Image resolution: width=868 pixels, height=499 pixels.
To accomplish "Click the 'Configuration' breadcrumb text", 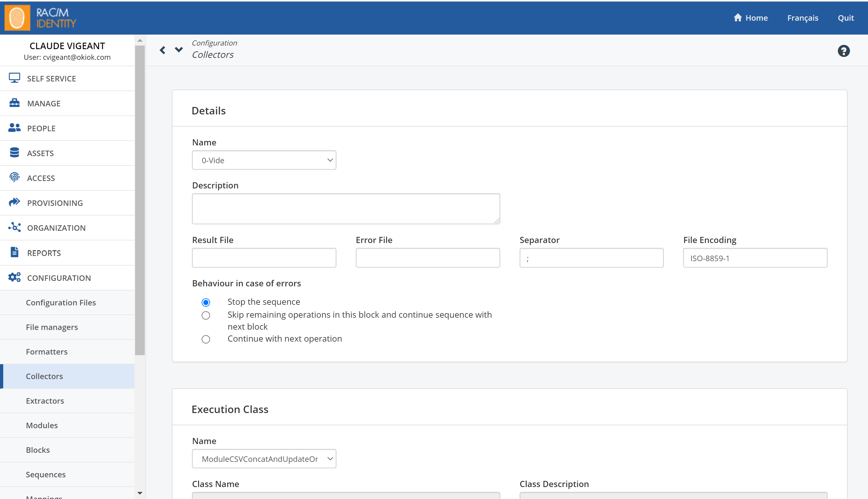I will 214,43.
